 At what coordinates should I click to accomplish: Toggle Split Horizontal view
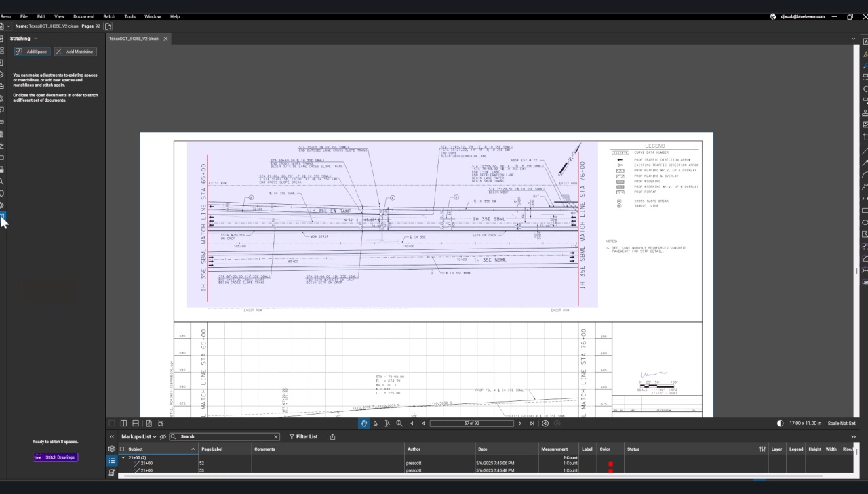tap(136, 424)
